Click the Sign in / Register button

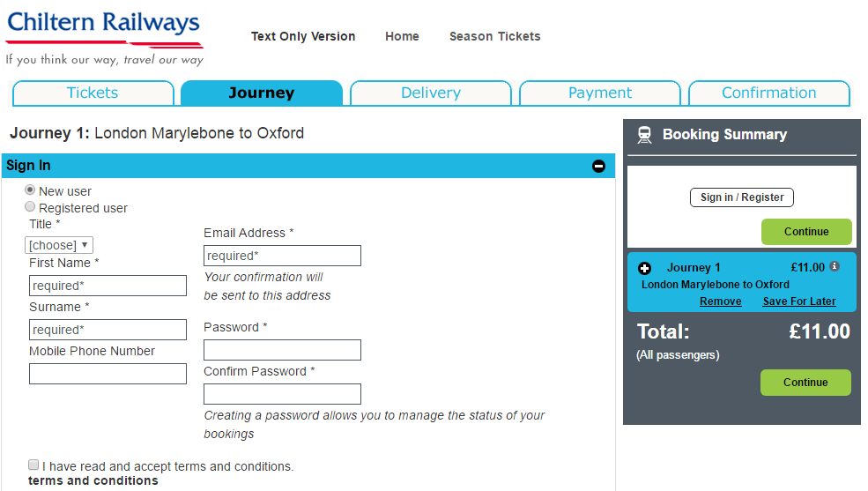[x=742, y=197]
